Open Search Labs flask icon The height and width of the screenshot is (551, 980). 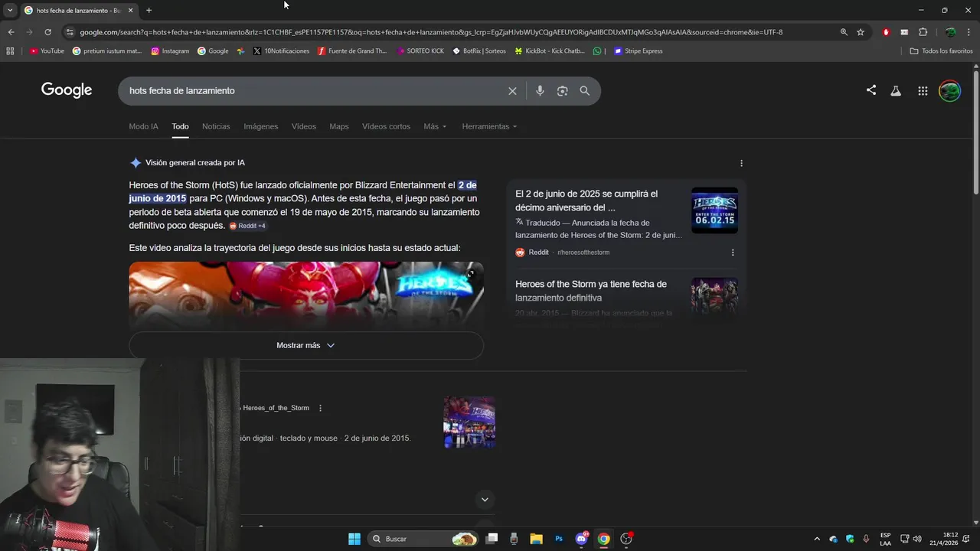(x=896, y=91)
